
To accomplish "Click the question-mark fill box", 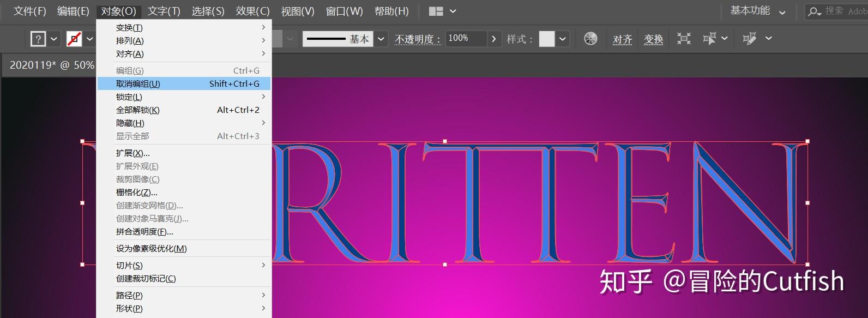I will tap(38, 39).
